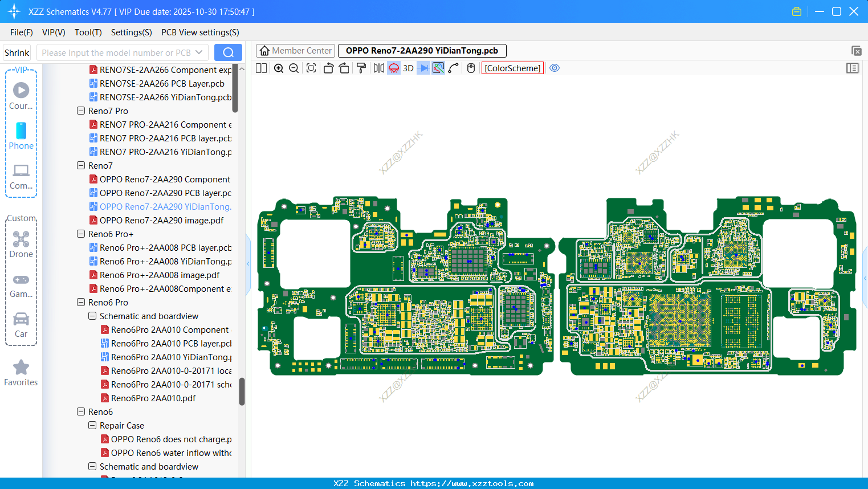Image resolution: width=868 pixels, height=489 pixels.
Task: Click the file tree vertical scrollbar thumb
Action: coord(242,392)
